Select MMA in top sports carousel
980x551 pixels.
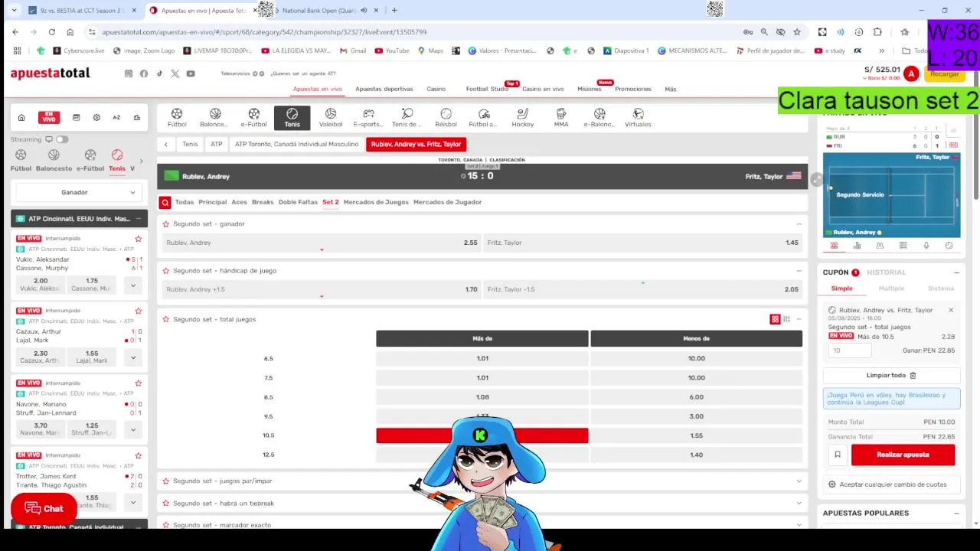click(x=561, y=118)
